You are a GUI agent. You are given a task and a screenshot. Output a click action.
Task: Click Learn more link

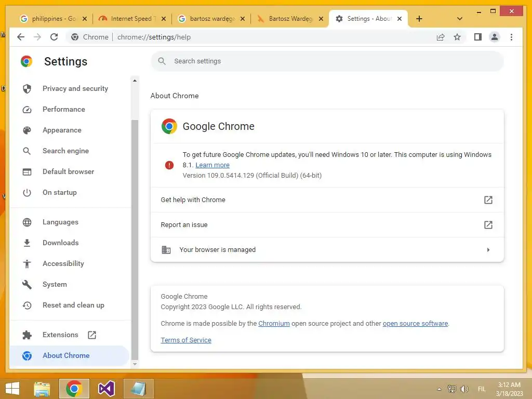click(x=212, y=165)
